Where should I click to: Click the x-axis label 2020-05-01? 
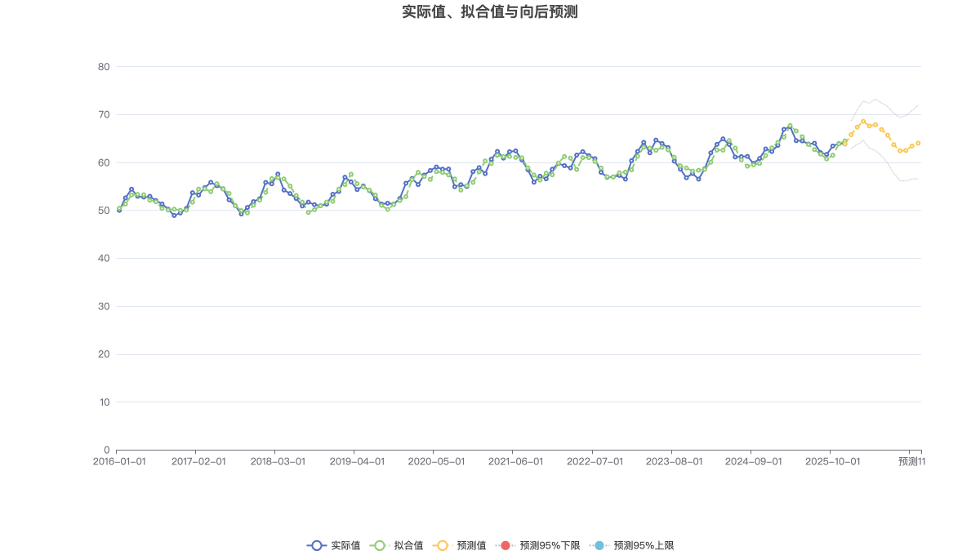[436, 461]
